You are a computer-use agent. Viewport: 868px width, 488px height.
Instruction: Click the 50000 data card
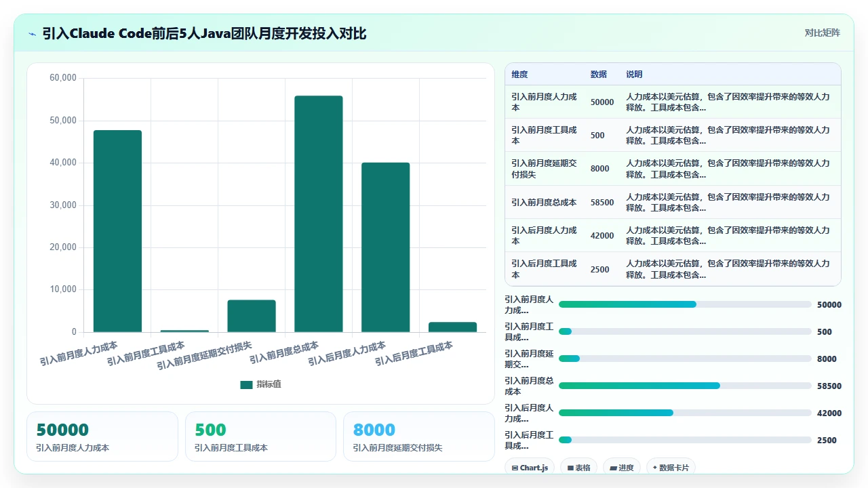pyautogui.click(x=102, y=436)
